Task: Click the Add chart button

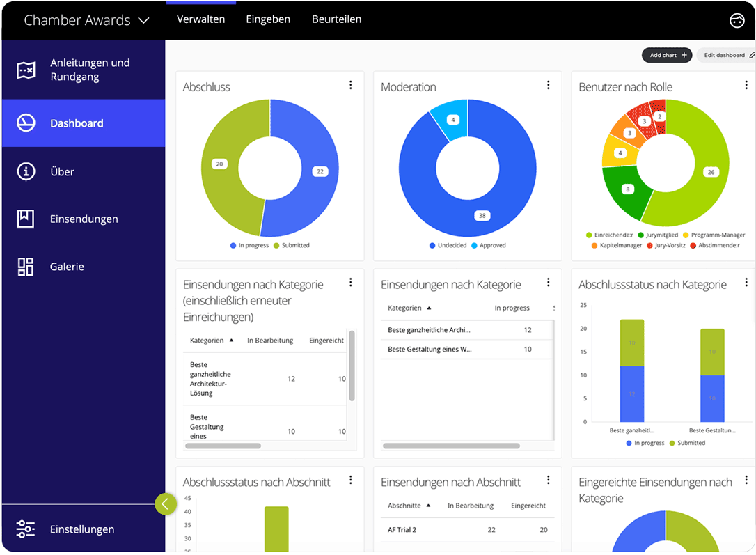Action: [x=668, y=55]
